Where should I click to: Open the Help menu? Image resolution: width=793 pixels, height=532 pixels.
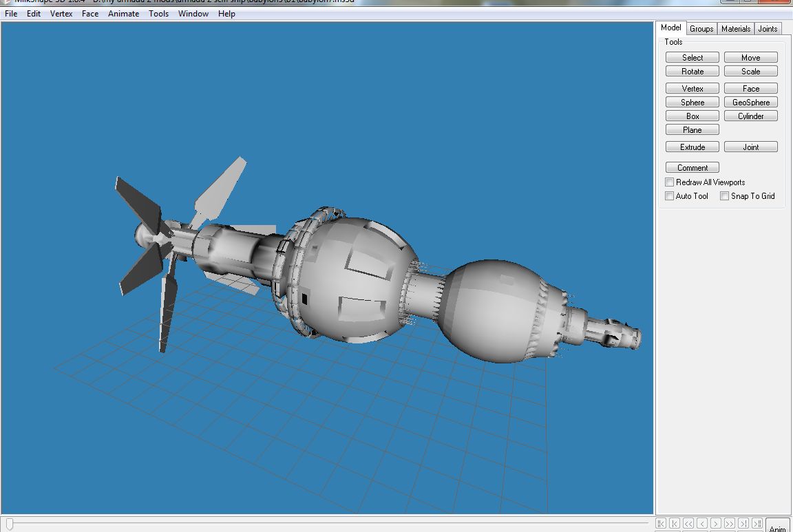226,14
